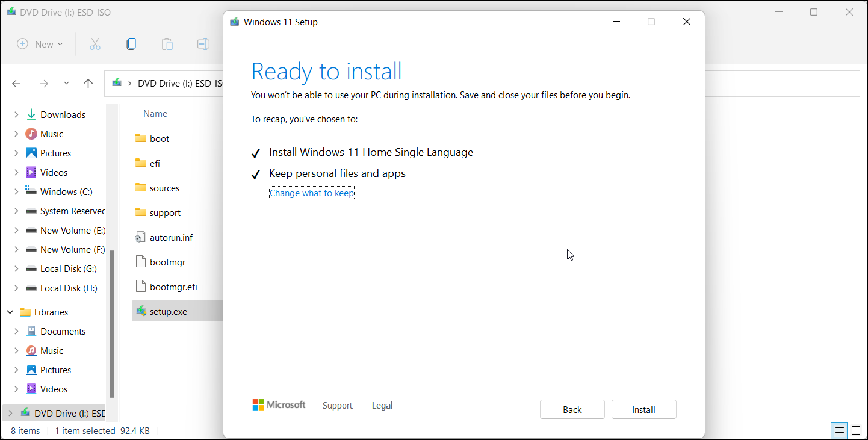Click the Copy icon in the toolbar
This screenshot has height=440, width=868.
131,44
